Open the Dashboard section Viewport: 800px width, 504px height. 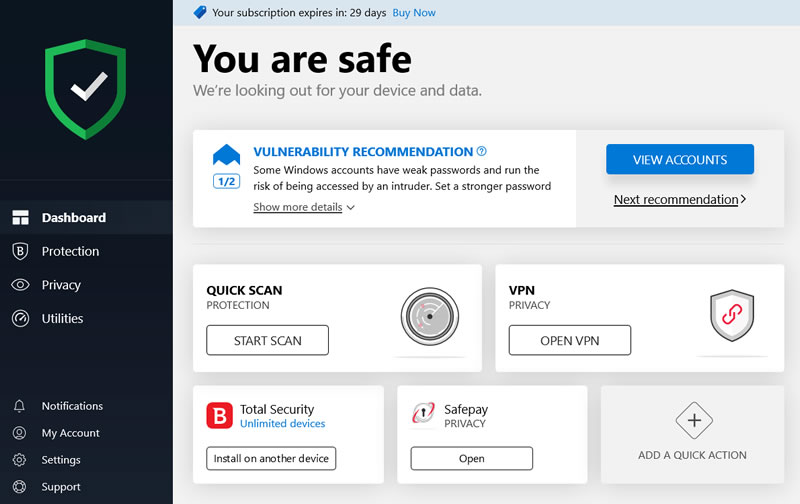[86, 217]
